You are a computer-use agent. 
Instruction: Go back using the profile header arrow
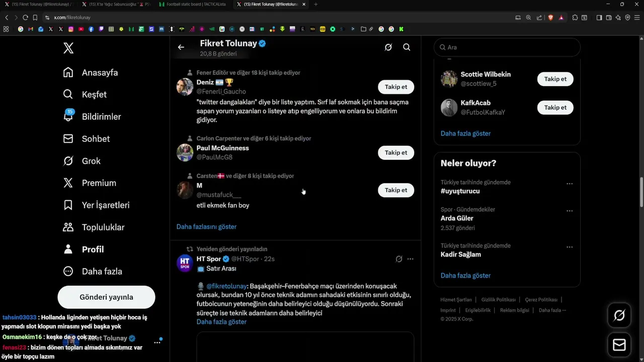coord(181,47)
